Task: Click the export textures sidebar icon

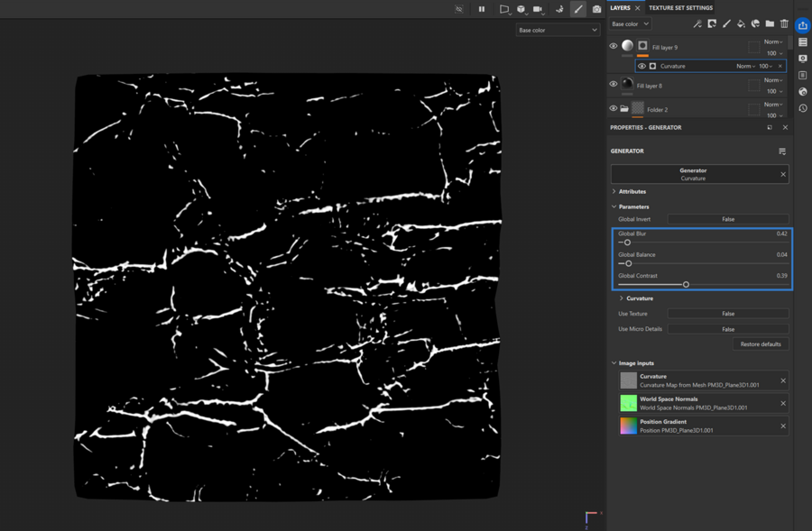Action: coord(802,25)
